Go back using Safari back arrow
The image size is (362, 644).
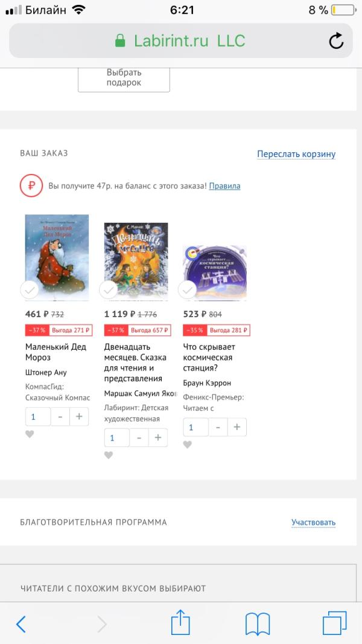[21, 624]
